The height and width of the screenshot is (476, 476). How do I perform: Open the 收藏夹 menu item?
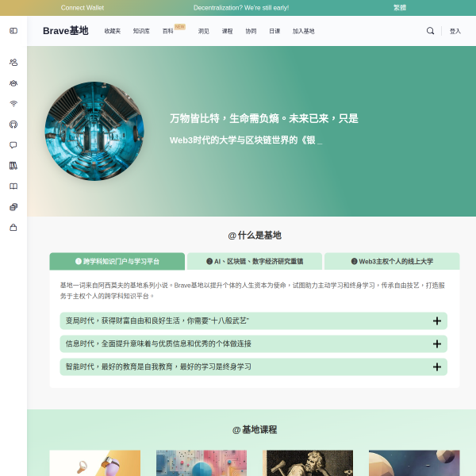coord(113,31)
